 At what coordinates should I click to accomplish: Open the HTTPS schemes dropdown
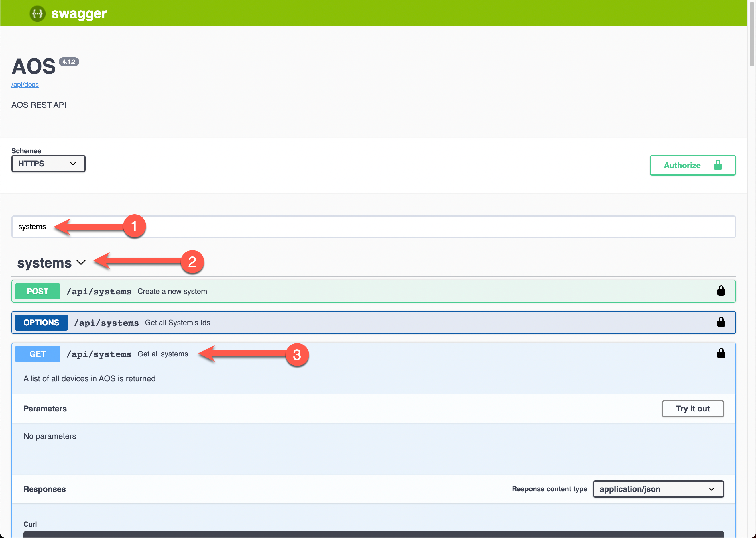coord(48,164)
